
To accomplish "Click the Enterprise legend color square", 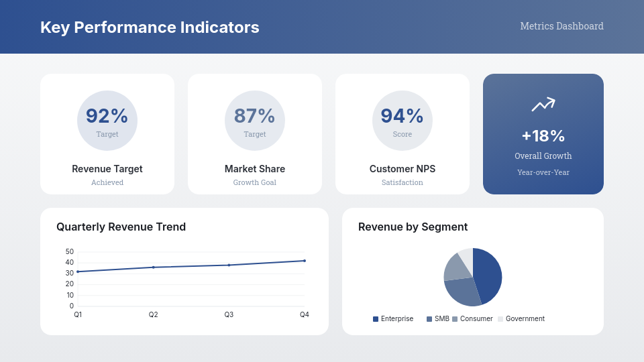I will click(376, 319).
